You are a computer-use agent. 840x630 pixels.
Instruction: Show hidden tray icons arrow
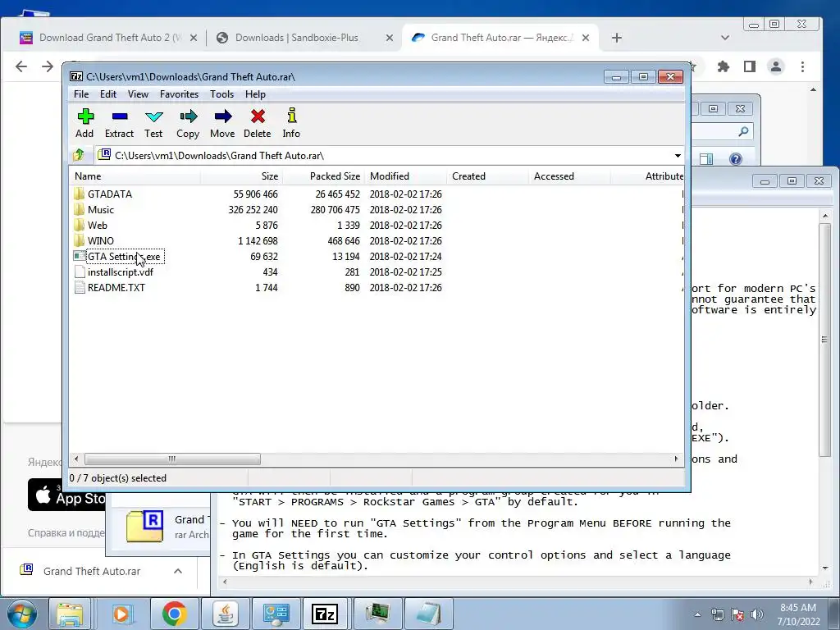(x=697, y=614)
